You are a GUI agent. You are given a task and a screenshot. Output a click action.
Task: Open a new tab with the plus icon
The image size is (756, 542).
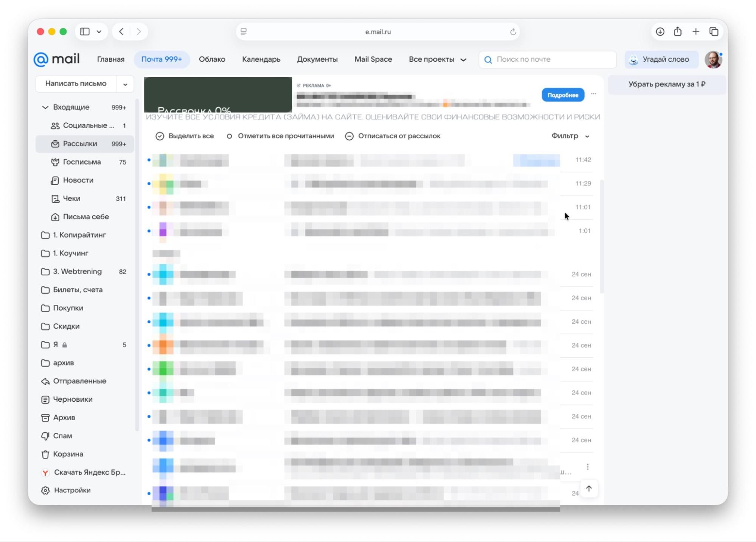click(695, 32)
